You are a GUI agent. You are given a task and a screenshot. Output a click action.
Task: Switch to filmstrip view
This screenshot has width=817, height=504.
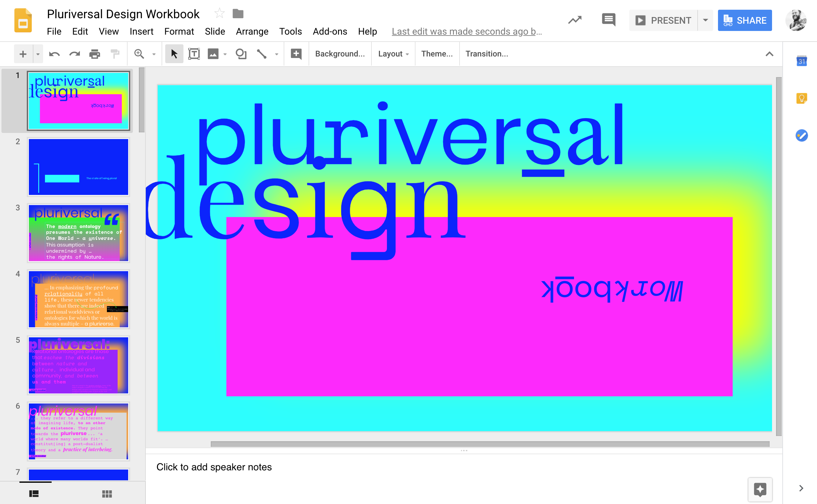[x=34, y=494]
